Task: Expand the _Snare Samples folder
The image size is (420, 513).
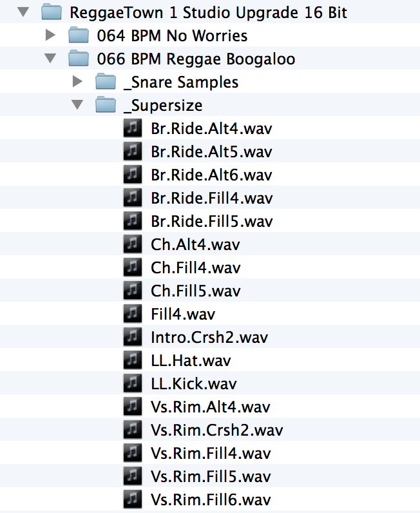Action: pyautogui.click(x=78, y=82)
